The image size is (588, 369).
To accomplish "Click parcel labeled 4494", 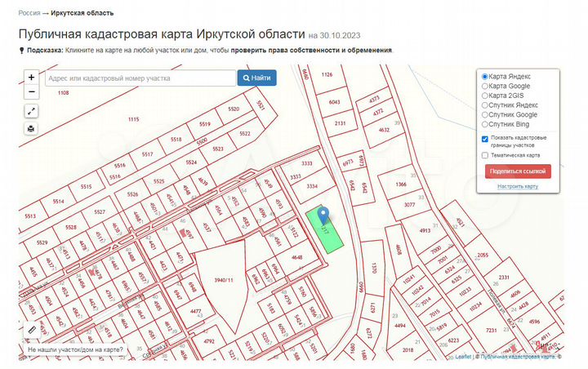I will [399, 326].
